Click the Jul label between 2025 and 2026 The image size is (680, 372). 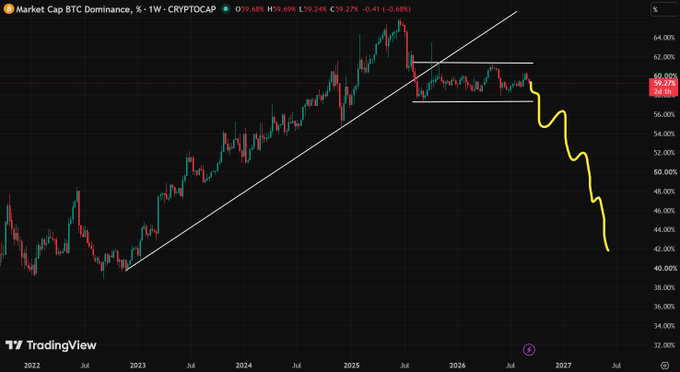[404, 365]
